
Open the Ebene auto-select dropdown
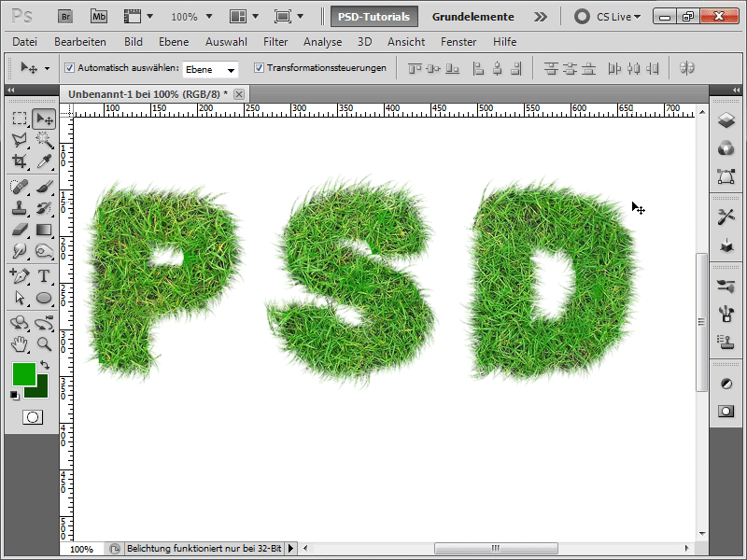(210, 69)
